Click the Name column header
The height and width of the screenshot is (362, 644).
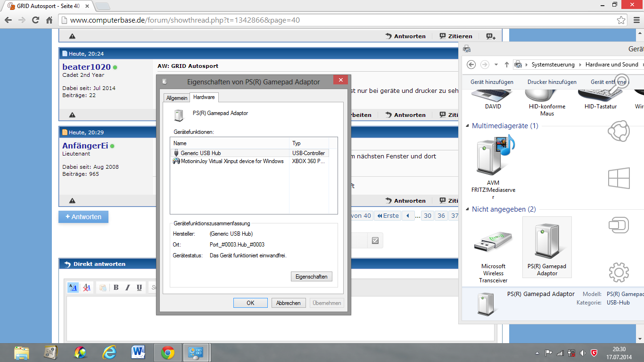tap(230, 143)
